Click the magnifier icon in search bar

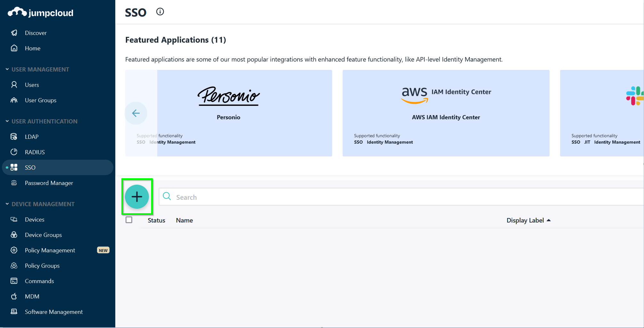[167, 196]
